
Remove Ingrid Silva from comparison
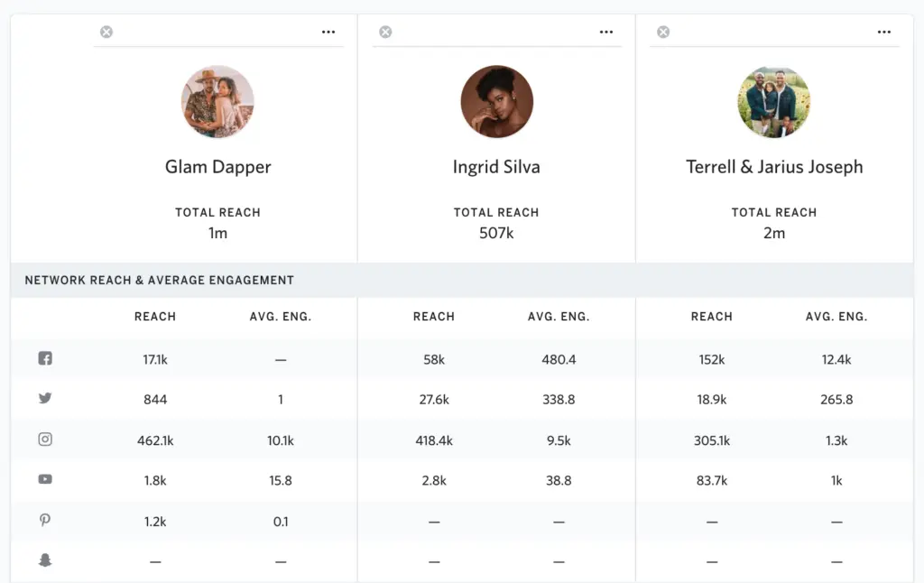(x=385, y=32)
